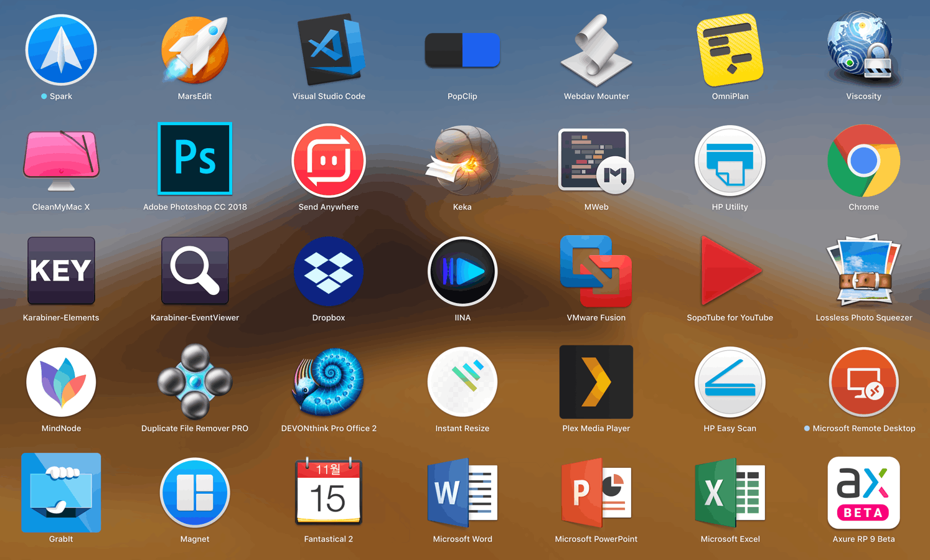Click the 'DEVONthink Pro Office 2' label

329,429
